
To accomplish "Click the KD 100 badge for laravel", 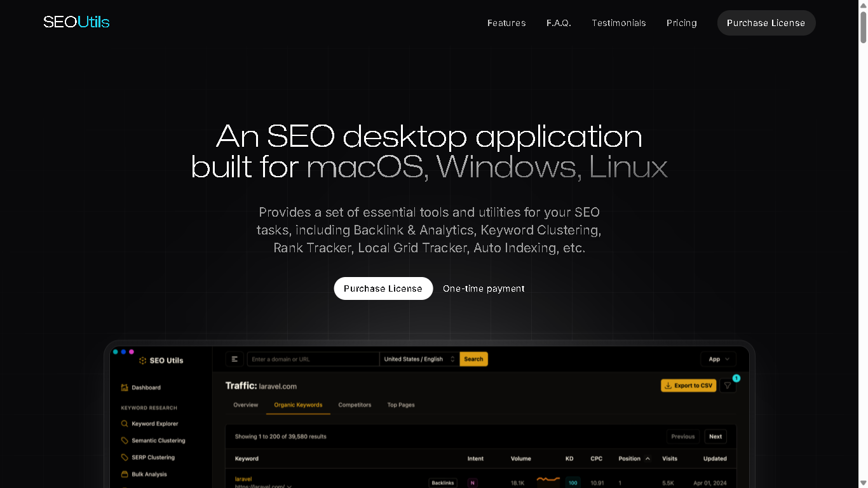I will (573, 483).
